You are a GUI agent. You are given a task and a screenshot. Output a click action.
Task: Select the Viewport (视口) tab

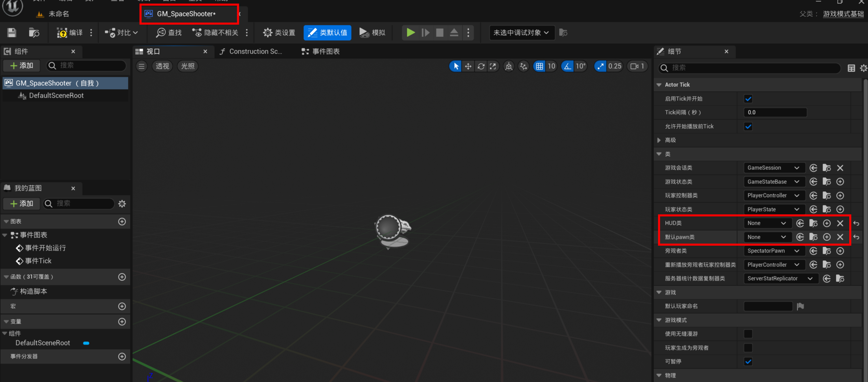(154, 51)
